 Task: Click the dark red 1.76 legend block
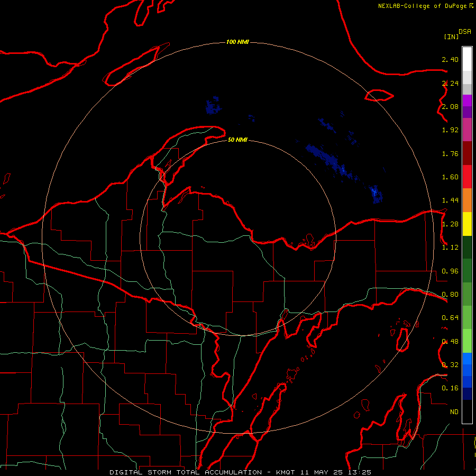click(x=467, y=153)
